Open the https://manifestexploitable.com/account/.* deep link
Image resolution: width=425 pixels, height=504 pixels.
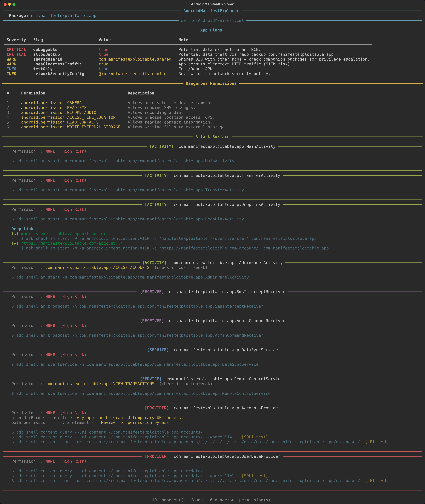tap(72, 243)
